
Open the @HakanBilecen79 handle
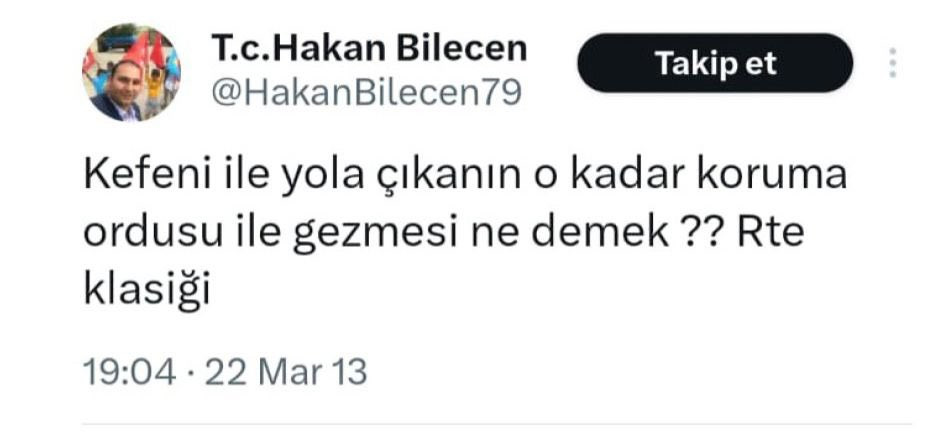(x=366, y=92)
